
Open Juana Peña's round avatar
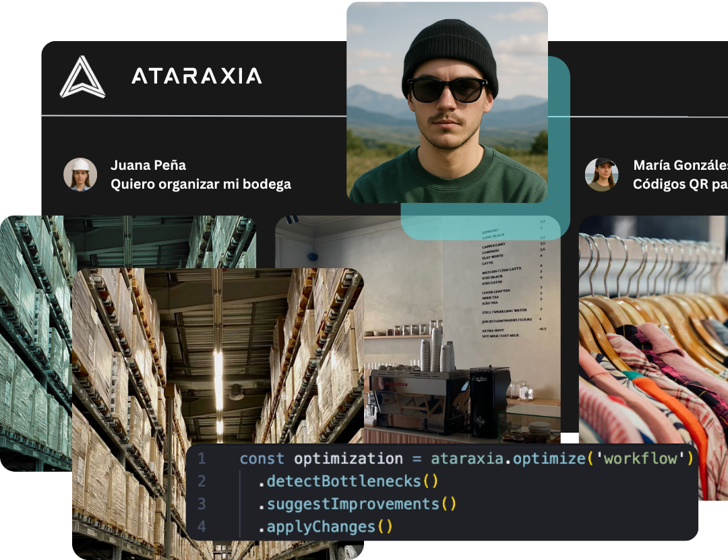[x=80, y=174]
